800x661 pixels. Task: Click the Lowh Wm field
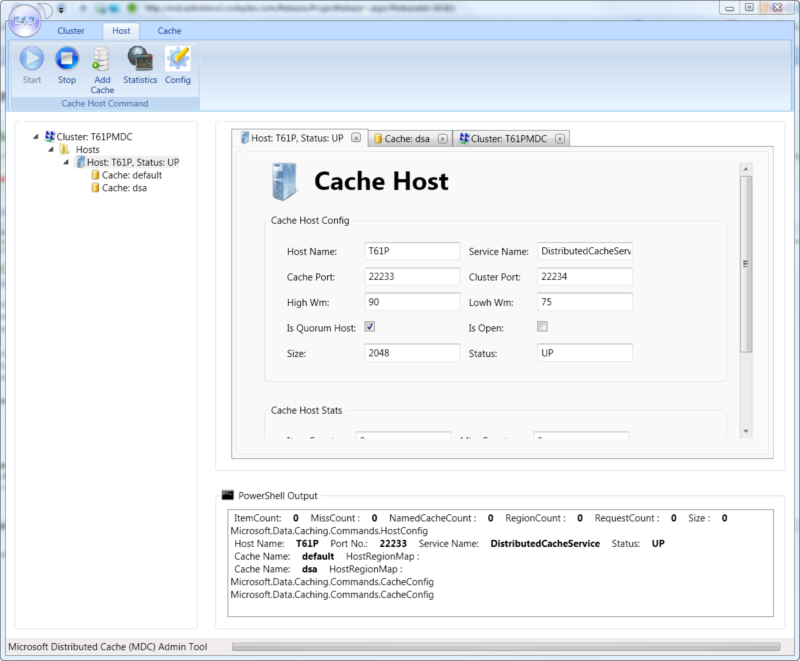coord(585,302)
